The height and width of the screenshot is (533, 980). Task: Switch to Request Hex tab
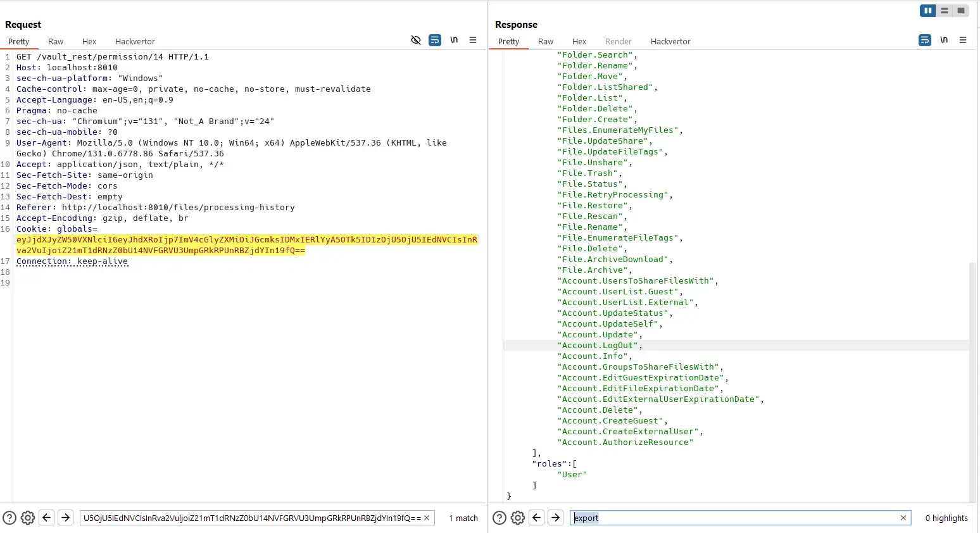pyautogui.click(x=89, y=42)
